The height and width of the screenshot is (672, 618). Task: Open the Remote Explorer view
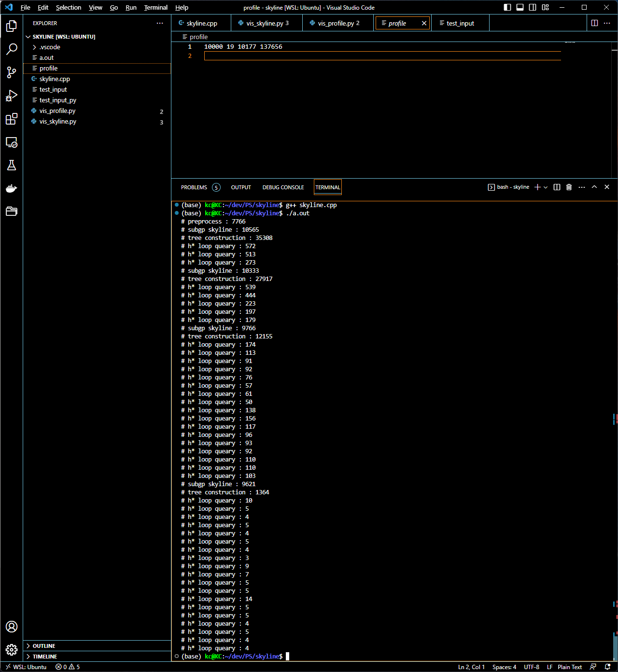[x=12, y=142]
